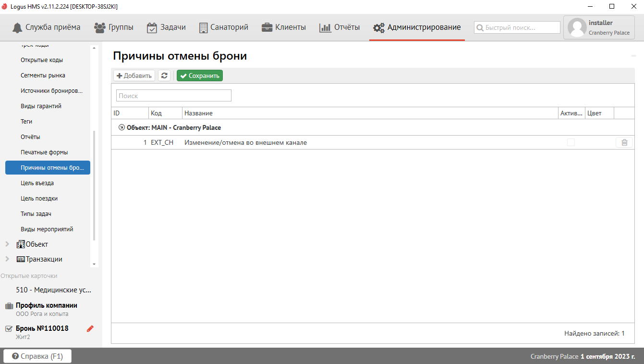Click the sidebar scroll-down arrow
The width and height of the screenshot is (644, 364).
point(94,264)
